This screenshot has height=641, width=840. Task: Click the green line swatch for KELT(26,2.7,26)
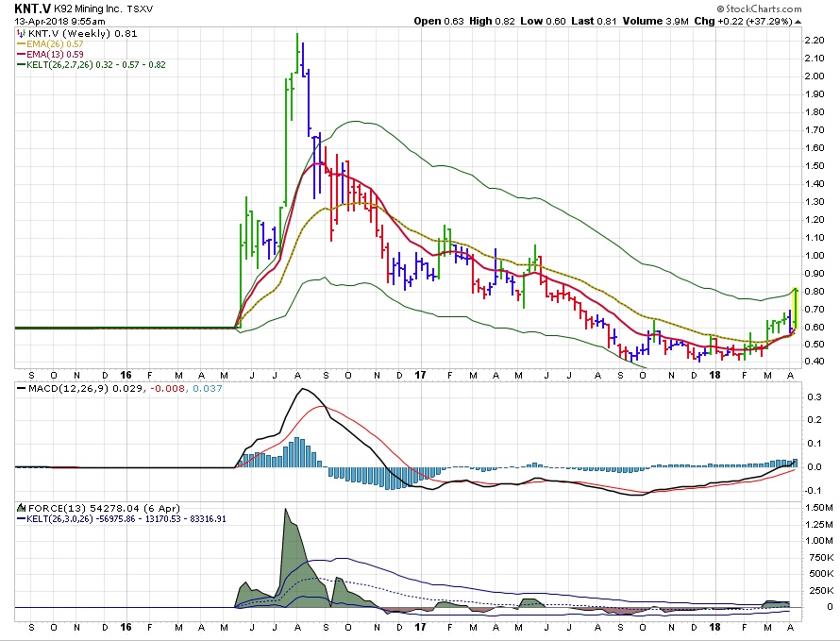22,65
